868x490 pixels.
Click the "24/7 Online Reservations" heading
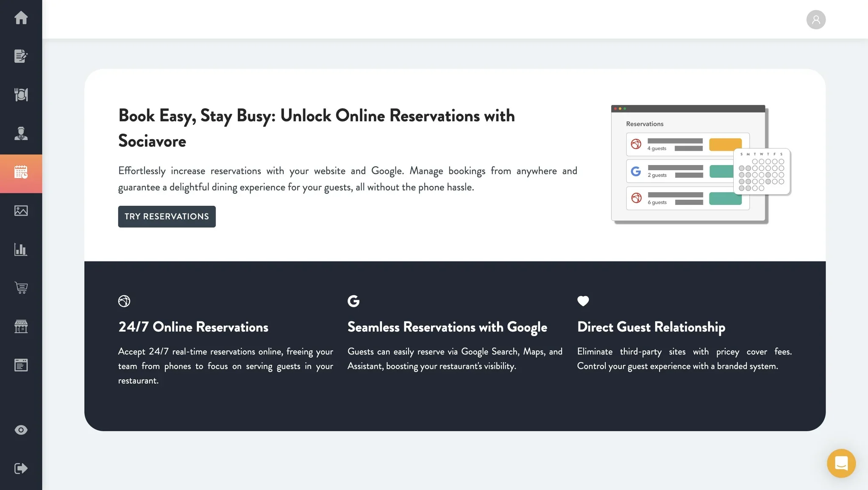click(x=193, y=327)
